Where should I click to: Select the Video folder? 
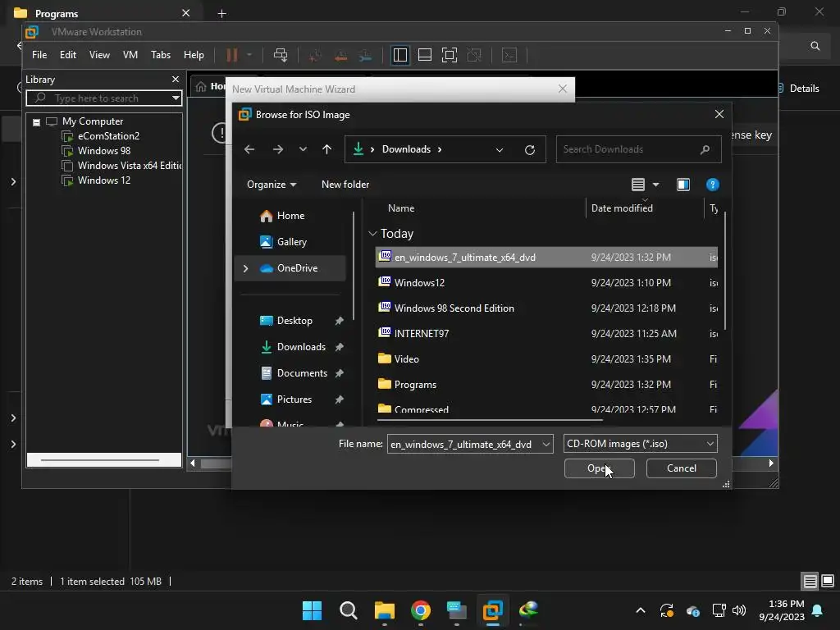(546, 359)
